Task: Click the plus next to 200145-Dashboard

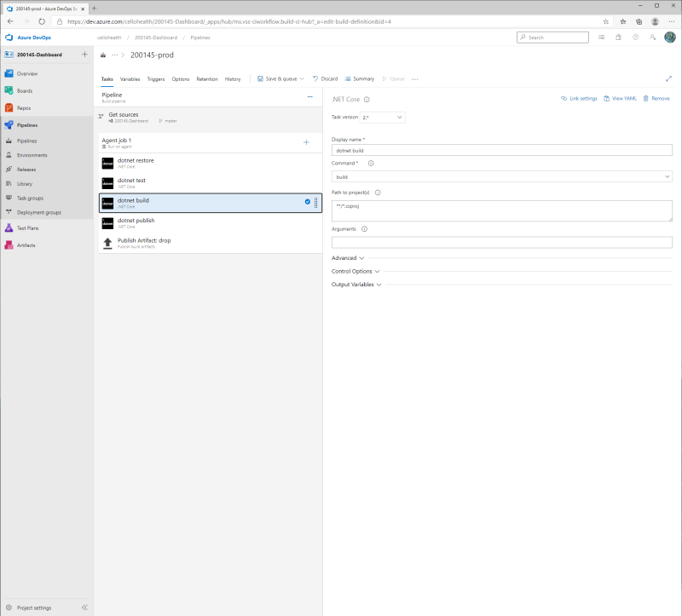Action: pos(84,55)
